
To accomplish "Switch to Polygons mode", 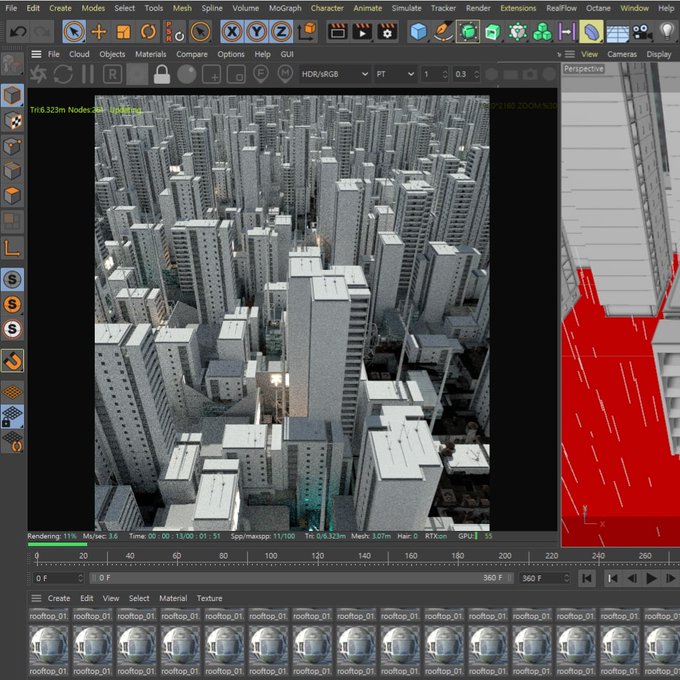I will [12, 196].
